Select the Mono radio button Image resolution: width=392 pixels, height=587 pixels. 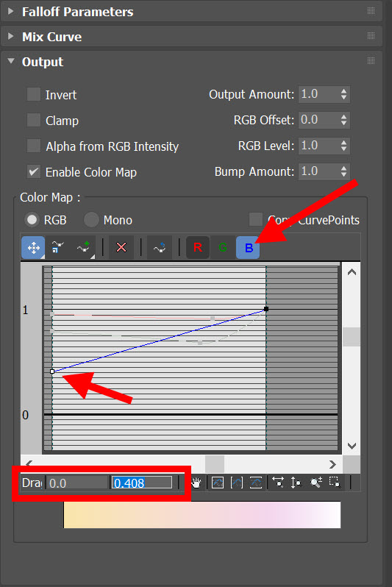[x=91, y=220]
